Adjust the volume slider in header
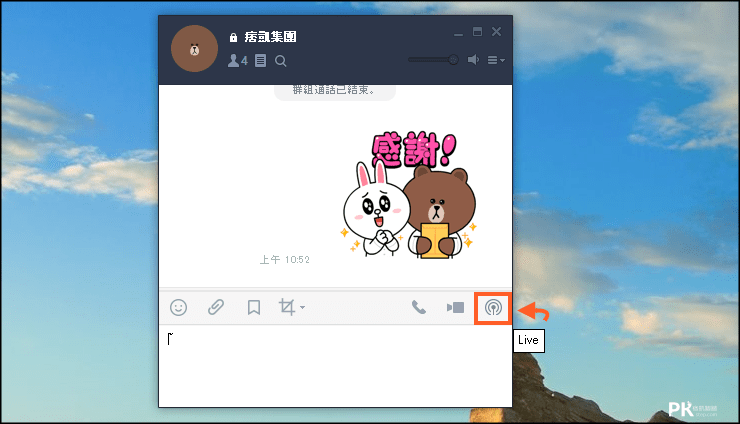 (433, 60)
